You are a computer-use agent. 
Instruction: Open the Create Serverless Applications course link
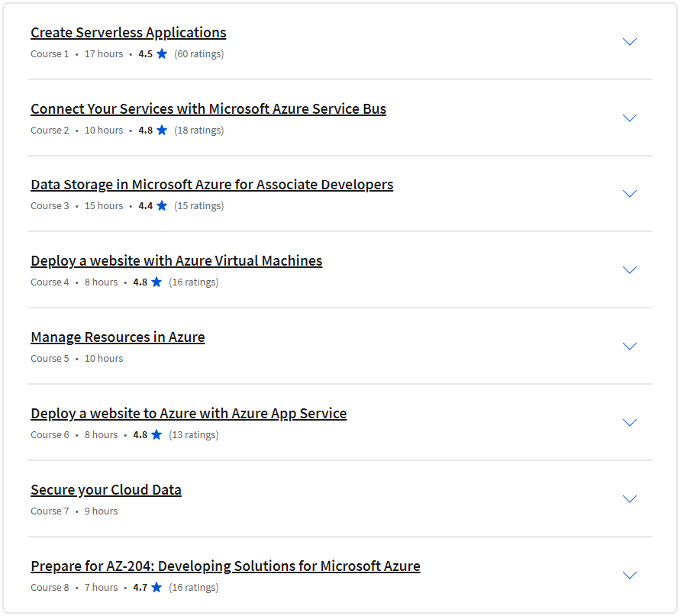pos(128,33)
